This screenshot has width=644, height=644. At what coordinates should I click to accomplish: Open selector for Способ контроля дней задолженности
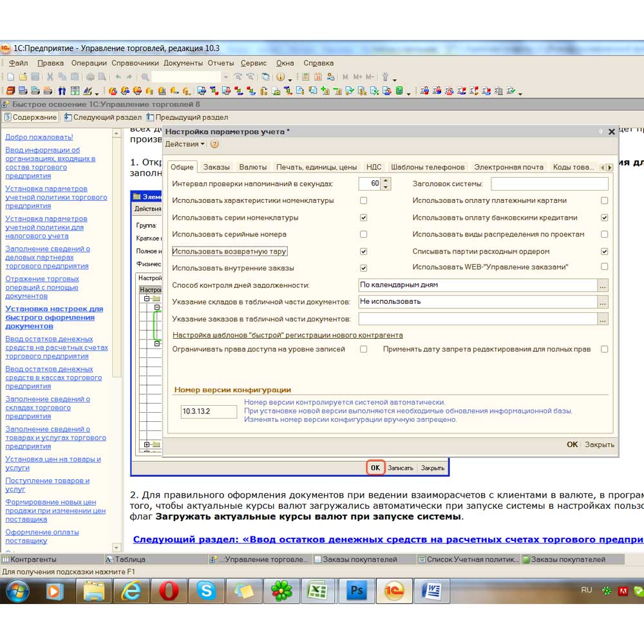coord(603,285)
